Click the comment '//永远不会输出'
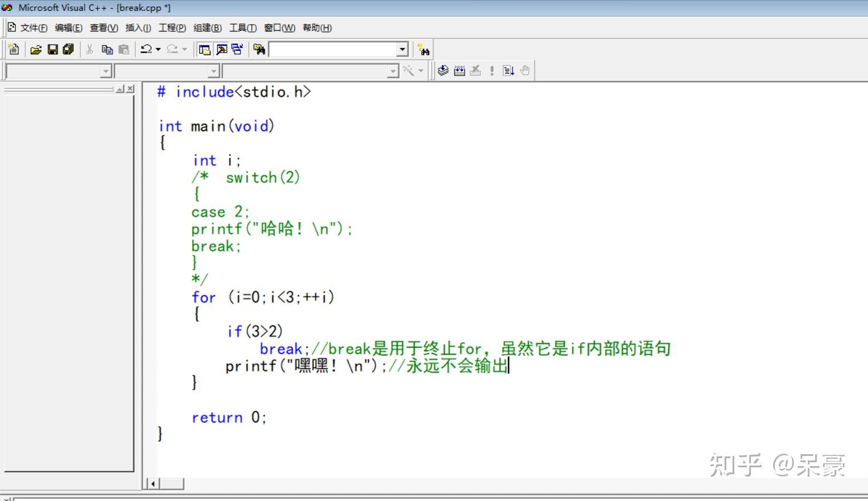The height and width of the screenshot is (501, 868). 449,366
